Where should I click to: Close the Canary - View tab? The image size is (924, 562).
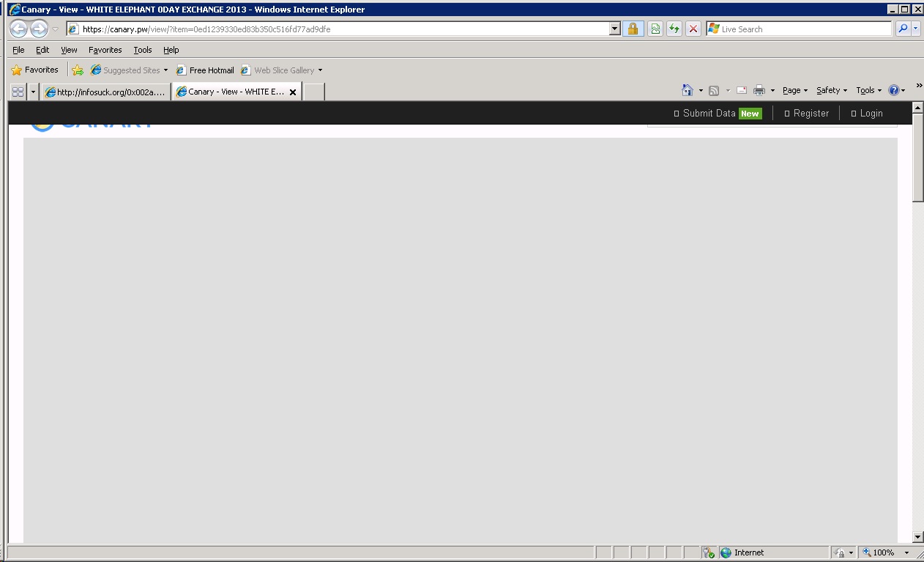293,92
